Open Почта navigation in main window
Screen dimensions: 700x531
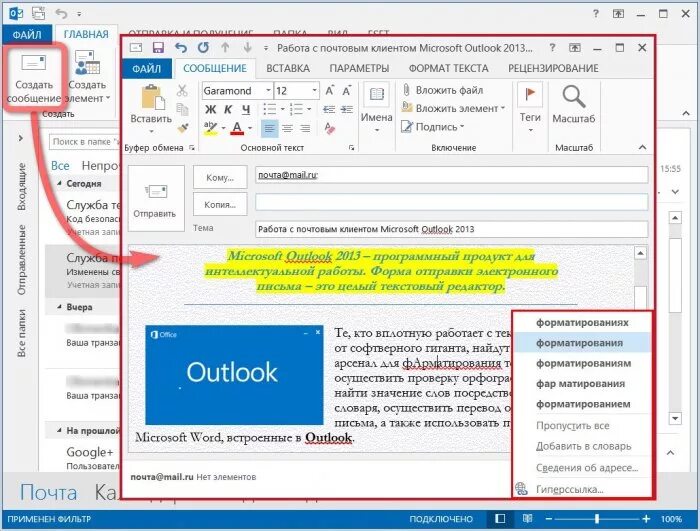tap(48, 492)
